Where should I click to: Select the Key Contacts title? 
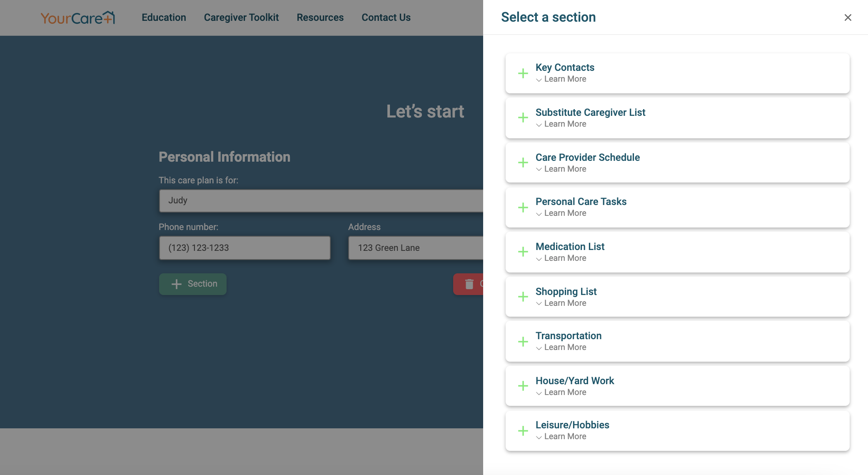point(565,67)
